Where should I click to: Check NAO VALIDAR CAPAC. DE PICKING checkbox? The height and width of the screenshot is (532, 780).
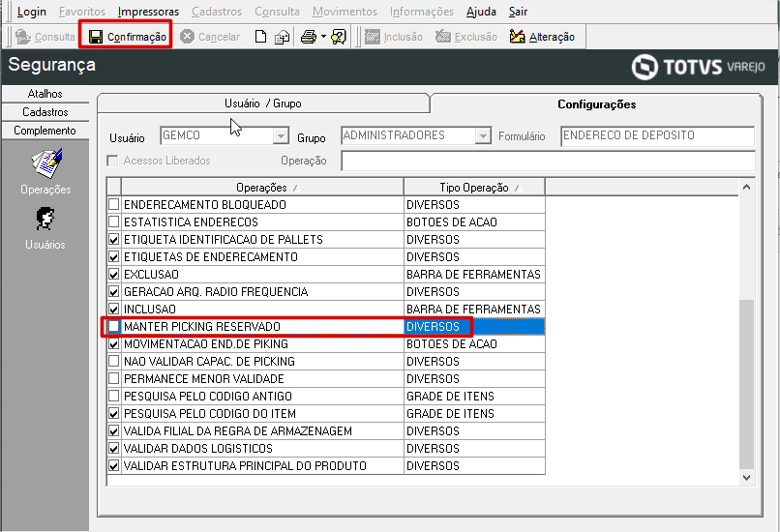click(x=114, y=361)
